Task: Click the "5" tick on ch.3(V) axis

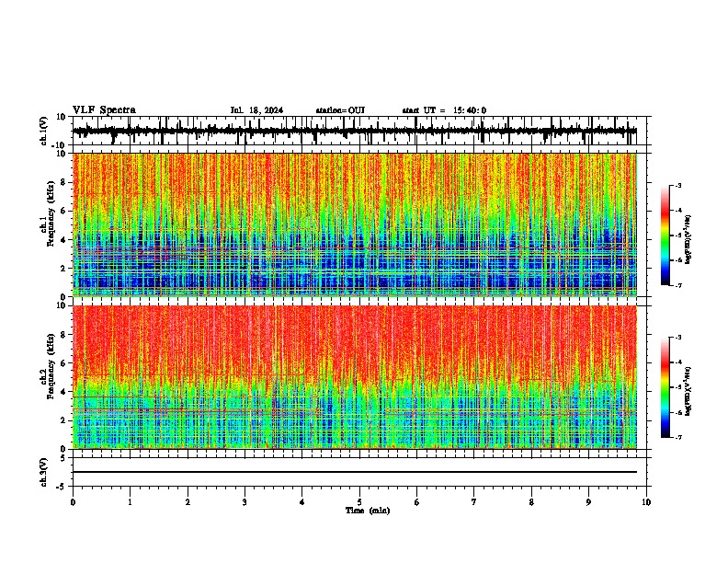Action: (63, 458)
